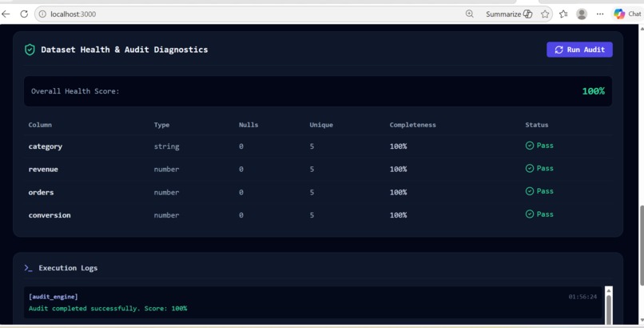Open the favorites list icon
This screenshot has width=644, height=328.
[x=563, y=14]
